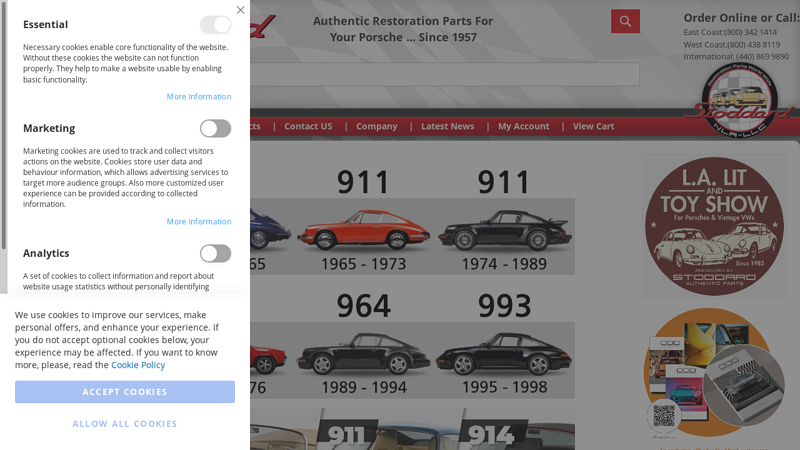Open More Information under Marketing cookies
The width and height of the screenshot is (800, 450).
199,221
